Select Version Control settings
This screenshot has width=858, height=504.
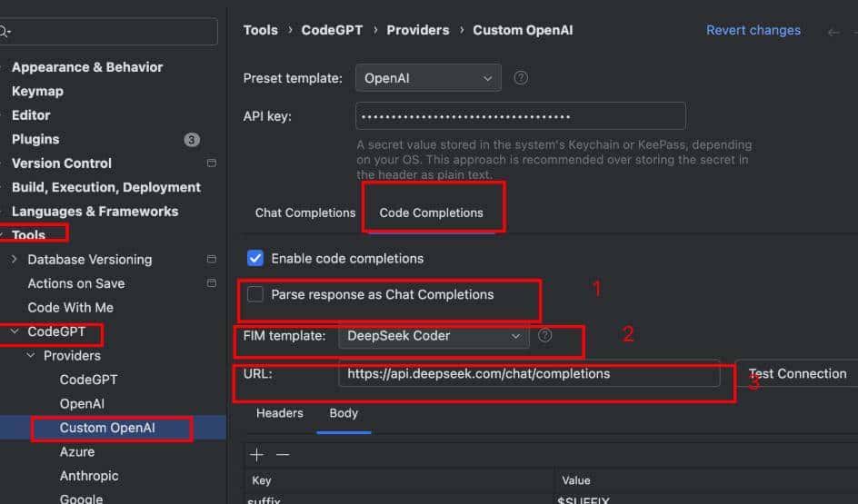click(61, 163)
